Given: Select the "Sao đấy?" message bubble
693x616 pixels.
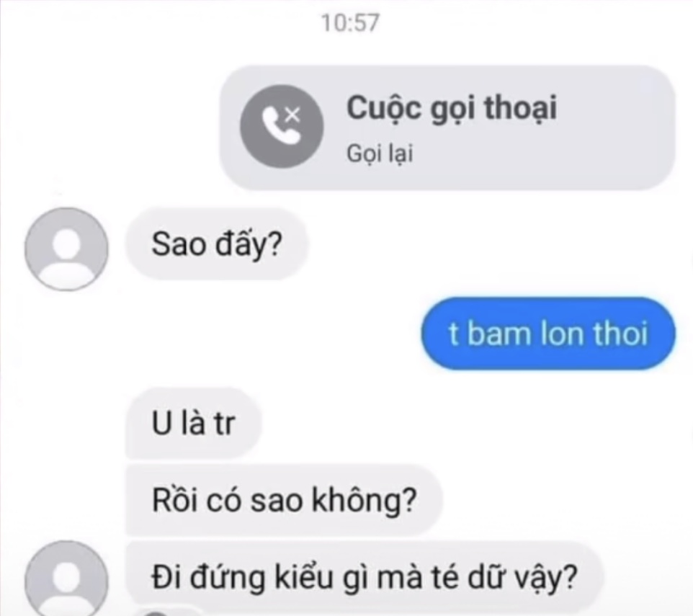Looking at the screenshot, I should (217, 244).
